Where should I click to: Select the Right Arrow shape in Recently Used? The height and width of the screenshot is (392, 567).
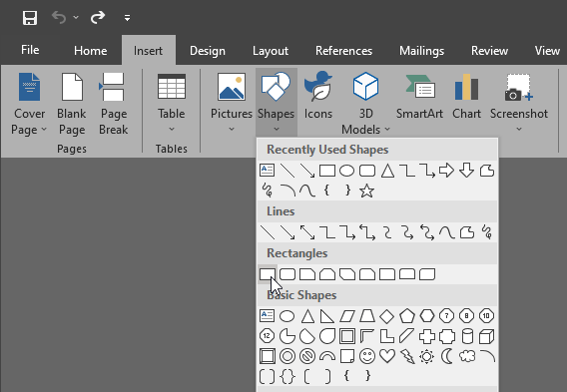[446, 171]
